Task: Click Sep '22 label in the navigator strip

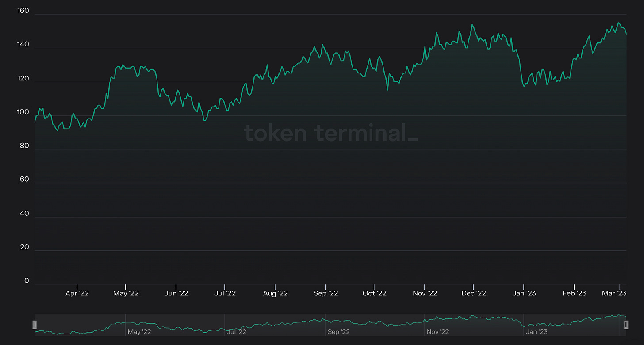Action: 339,332
